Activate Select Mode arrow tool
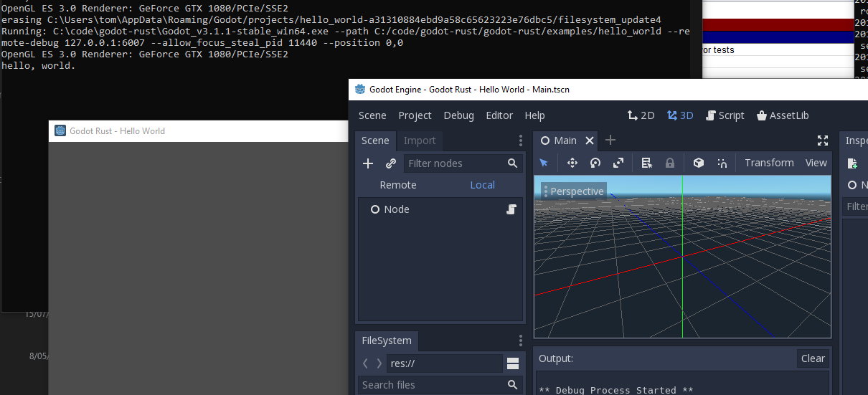This screenshot has height=395, width=868. pos(544,163)
